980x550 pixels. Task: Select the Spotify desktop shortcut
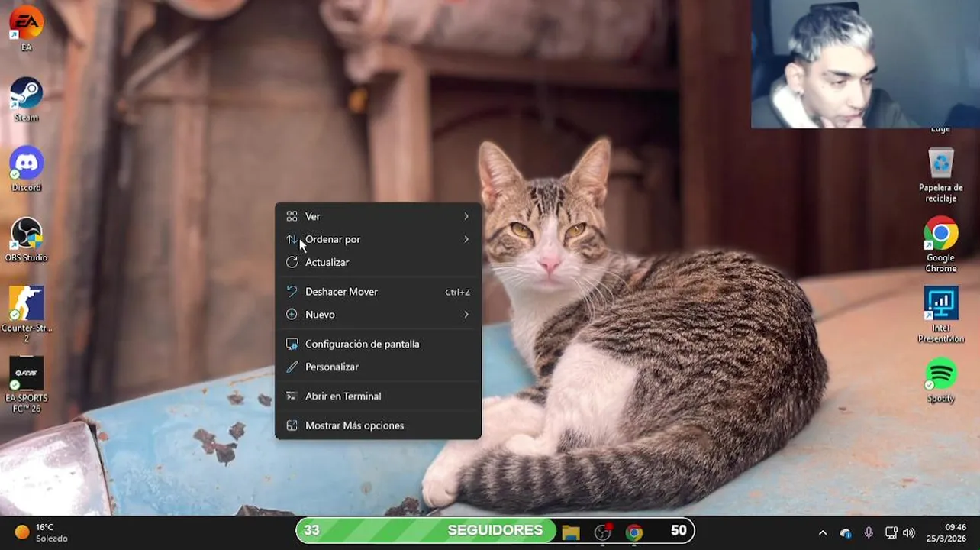coord(940,380)
